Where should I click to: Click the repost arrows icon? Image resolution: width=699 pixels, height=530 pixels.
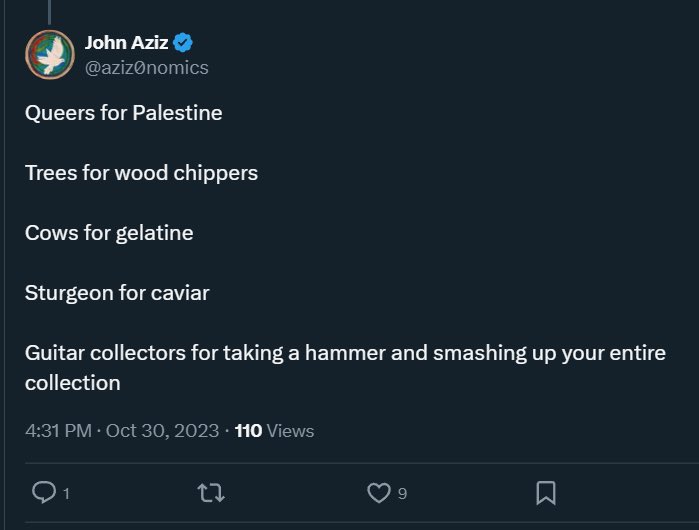tap(211, 493)
